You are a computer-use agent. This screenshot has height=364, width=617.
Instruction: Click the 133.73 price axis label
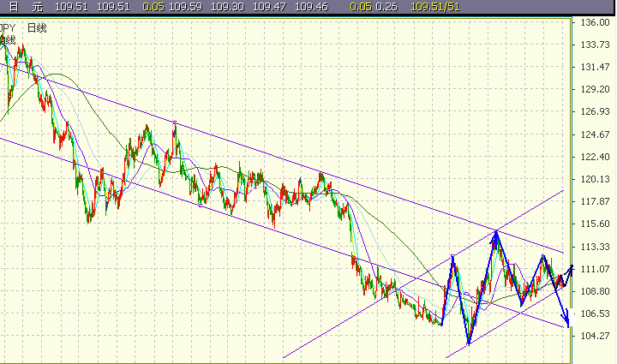coord(595,45)
